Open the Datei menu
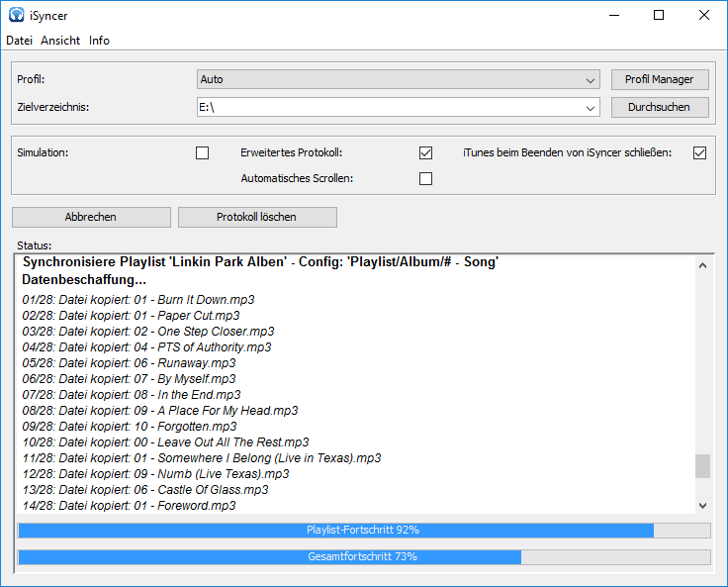The image size is (728, 587). [19, 41]
